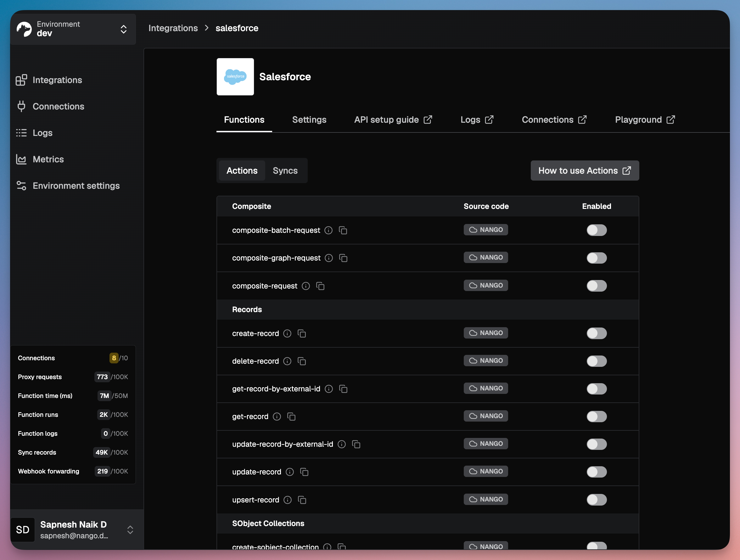The image size is (740, 560).
Task: Enable the upsert-record action
Action: pos(597,500)
